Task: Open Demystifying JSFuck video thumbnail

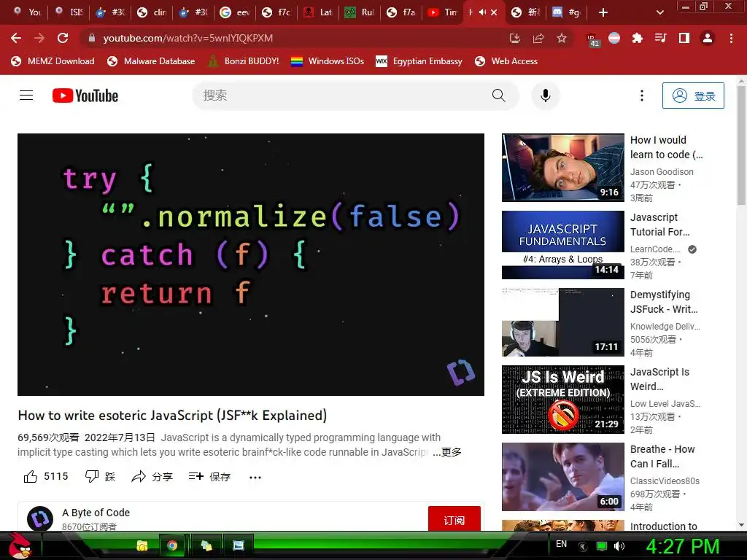Action: pos(563,322)
